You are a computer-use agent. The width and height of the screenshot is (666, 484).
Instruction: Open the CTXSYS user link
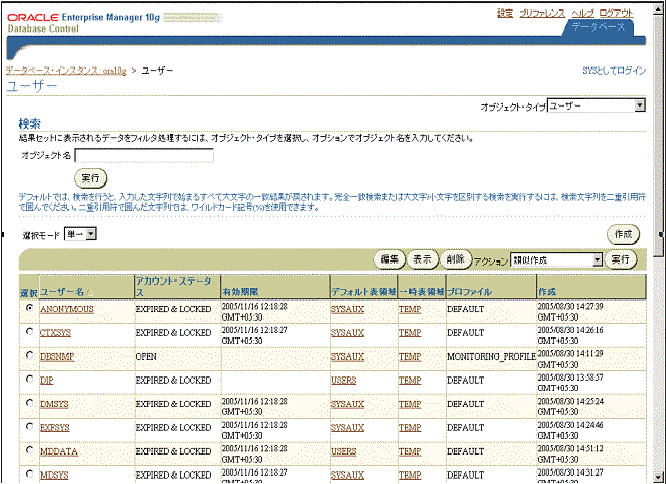(x=55, y=332)
